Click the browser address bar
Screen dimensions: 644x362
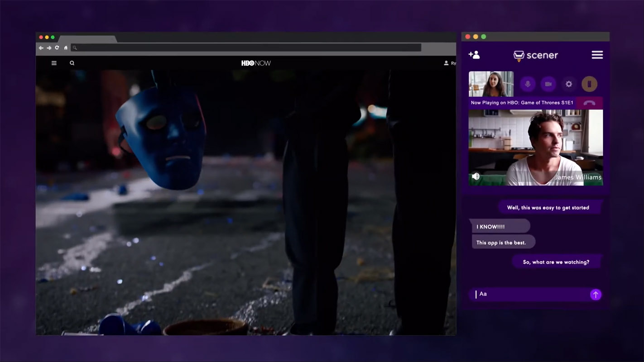click(247, 48)
